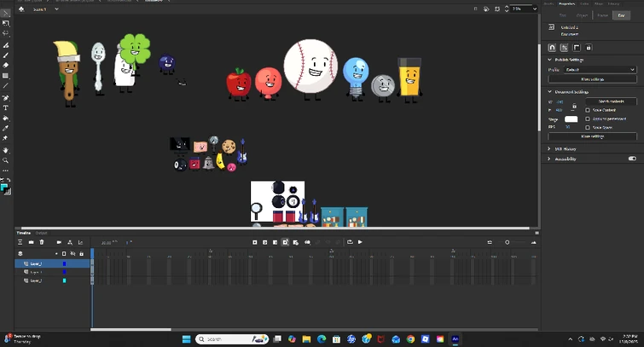
Task: Switch to the Timeline tab
Action: 23,233
